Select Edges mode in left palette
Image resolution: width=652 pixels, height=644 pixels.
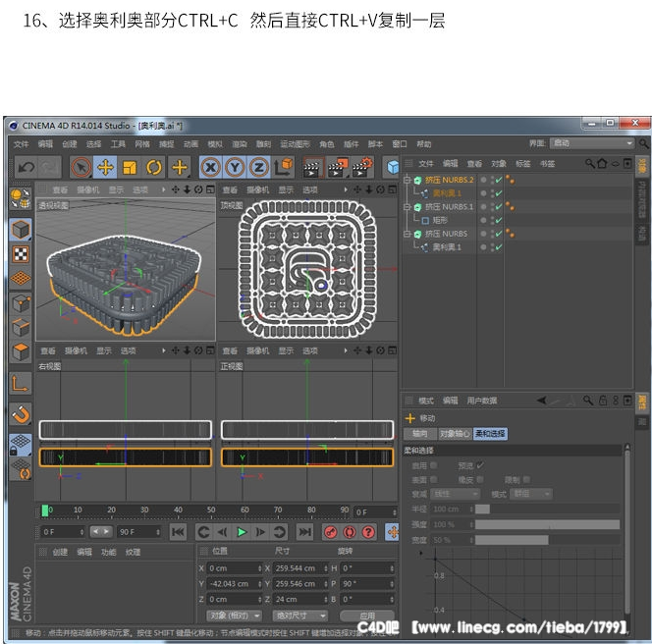pos(21,328)
